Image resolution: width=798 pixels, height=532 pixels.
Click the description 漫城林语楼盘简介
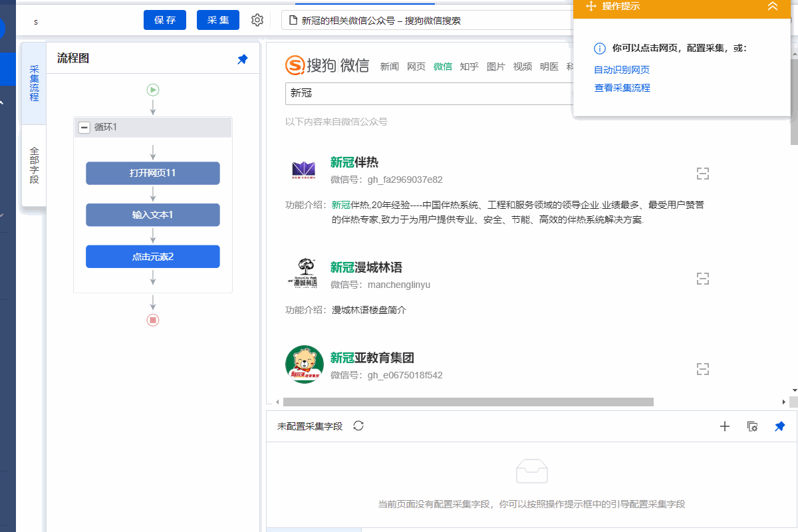point(369,310)
